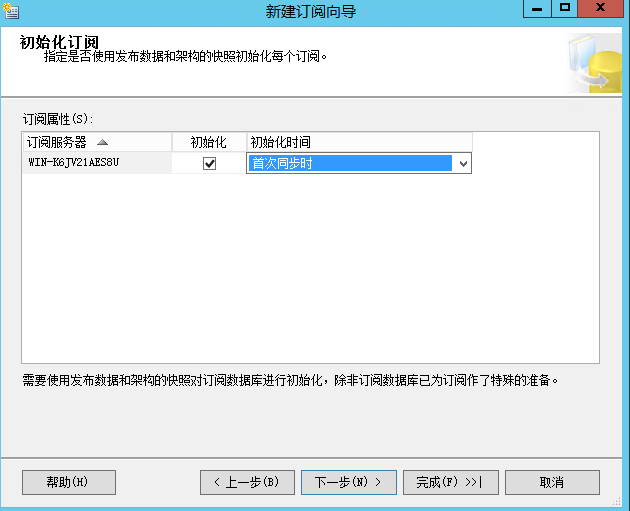Click the 完成(F) finish button
630x511 pixels.
[451, 482]
